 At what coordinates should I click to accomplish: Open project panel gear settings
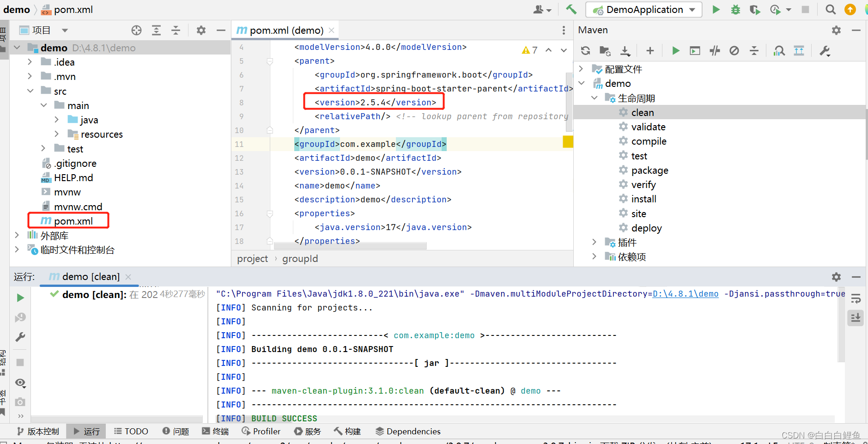[x=201, y=30]
